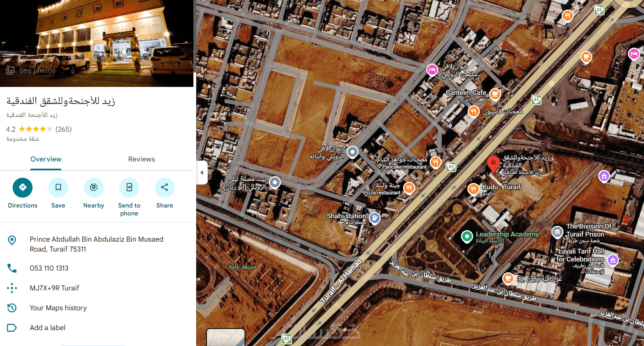Screen dimensions: 644x346
Task: Call the phone number 053 110 1313
Action: 49,268
